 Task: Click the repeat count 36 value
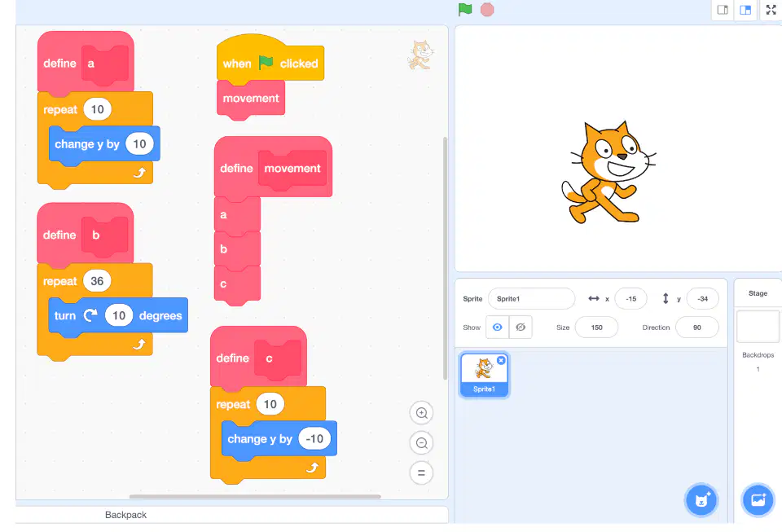pos(97,281)
